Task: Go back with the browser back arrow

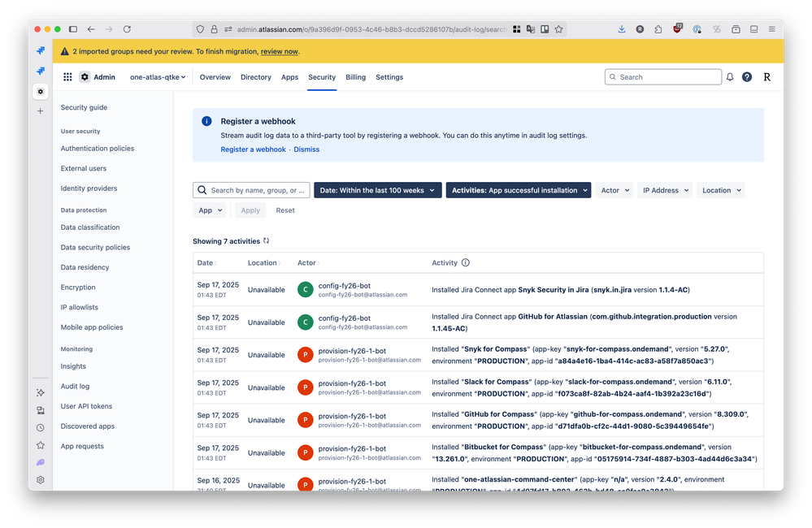Action: coord(91,29)
